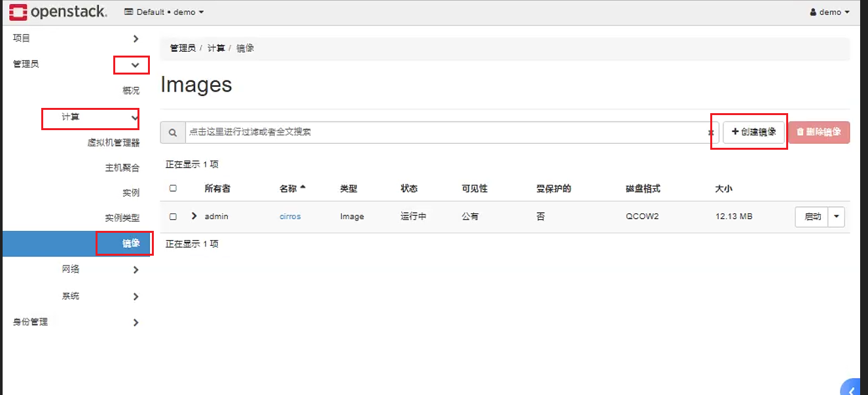Click the 删除镜像 button
This screenshot has height=395, width=868.
[820, 132]
